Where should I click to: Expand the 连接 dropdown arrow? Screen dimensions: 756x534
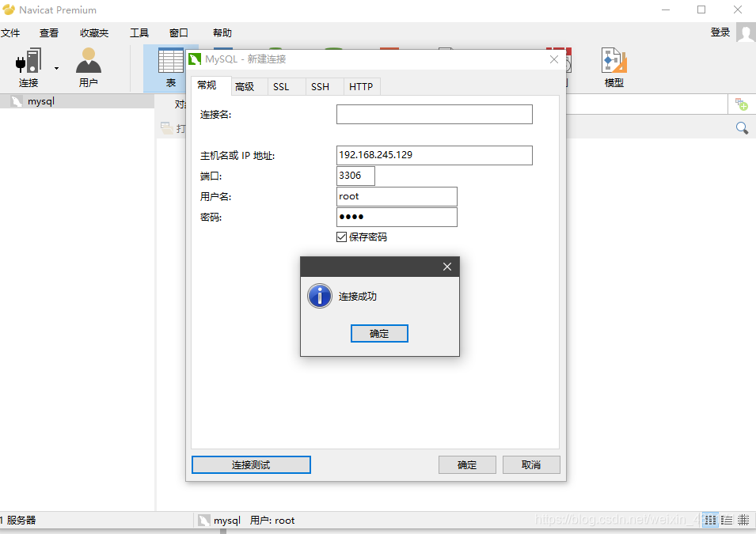56,69
